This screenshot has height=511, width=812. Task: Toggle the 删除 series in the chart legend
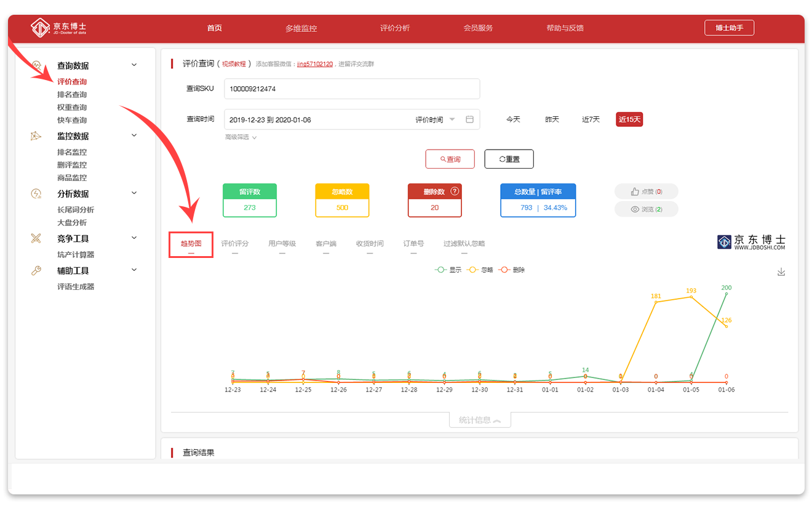tap(512, 270)
